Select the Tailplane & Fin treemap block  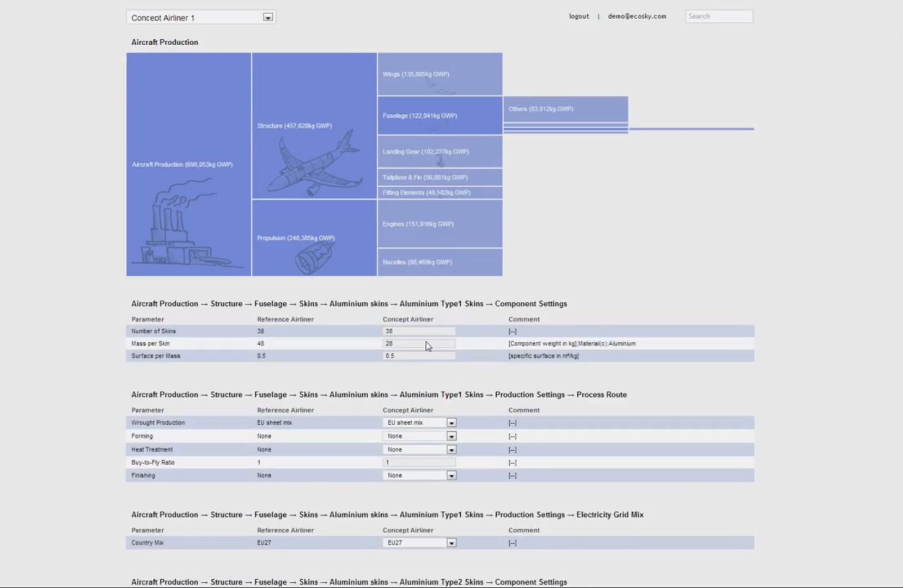tap(440, 177)
